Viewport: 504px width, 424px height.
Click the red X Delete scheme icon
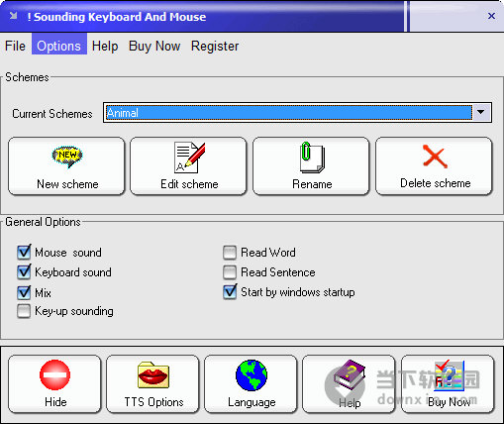(435, 157)
